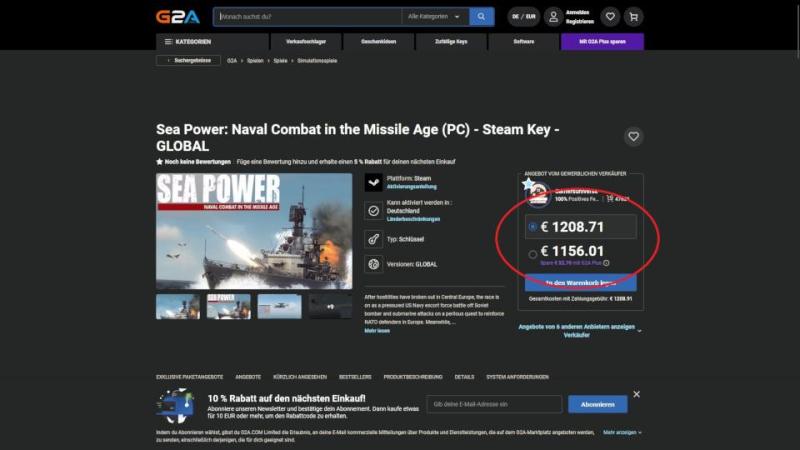Click the Abonnieren newsletter button
800x450 pixels.
[x=597, y=405]
